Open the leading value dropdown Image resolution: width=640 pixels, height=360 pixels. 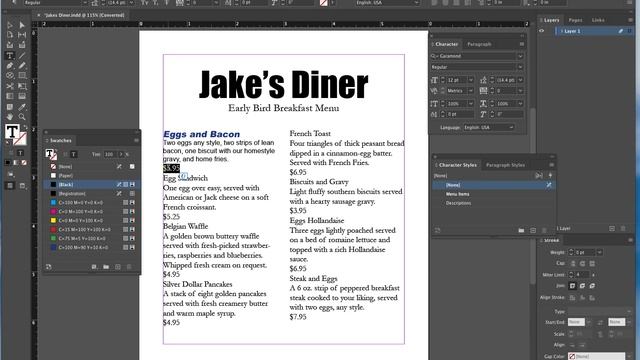click(x=520, y=80)
